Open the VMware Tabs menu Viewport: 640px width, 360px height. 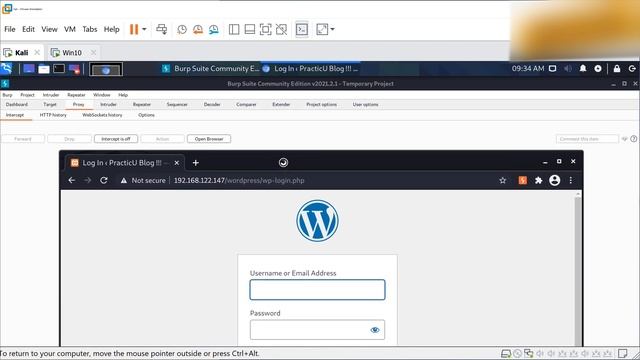90,29
